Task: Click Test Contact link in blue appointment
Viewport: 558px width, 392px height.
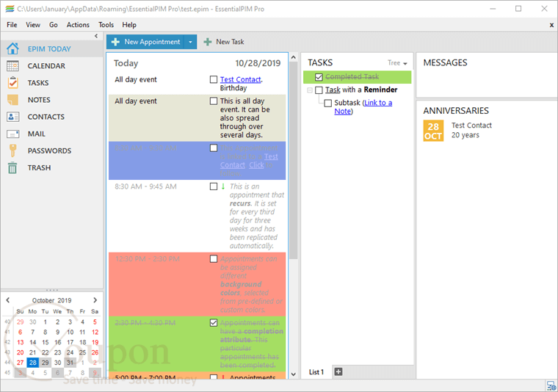Action: [x=250, y=161]
